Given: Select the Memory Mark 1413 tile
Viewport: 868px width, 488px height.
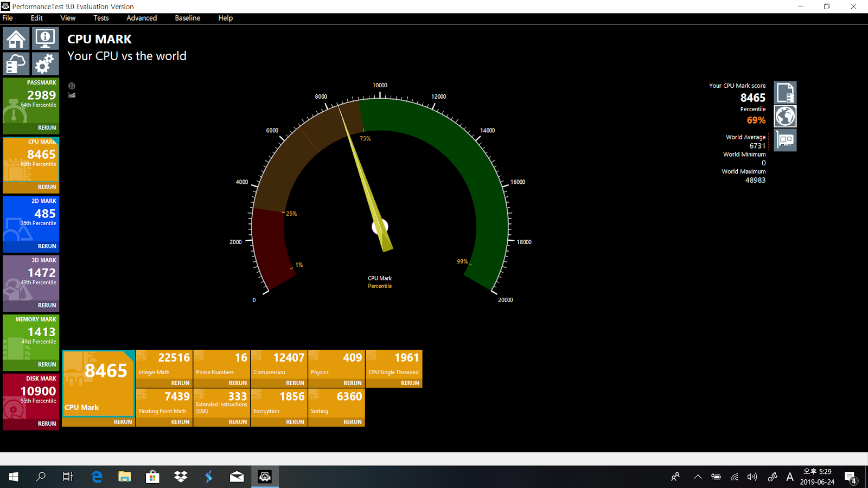Looking at the screenshot, I should 31,337.
